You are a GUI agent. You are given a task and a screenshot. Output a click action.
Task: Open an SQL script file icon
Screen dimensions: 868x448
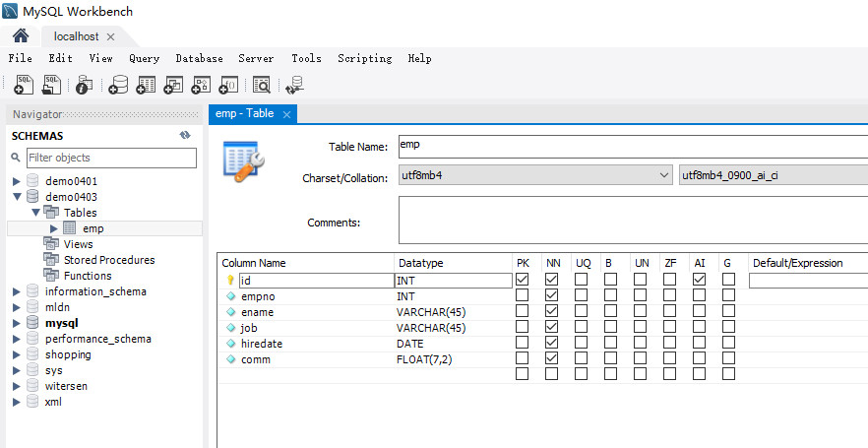pos(51,85)
